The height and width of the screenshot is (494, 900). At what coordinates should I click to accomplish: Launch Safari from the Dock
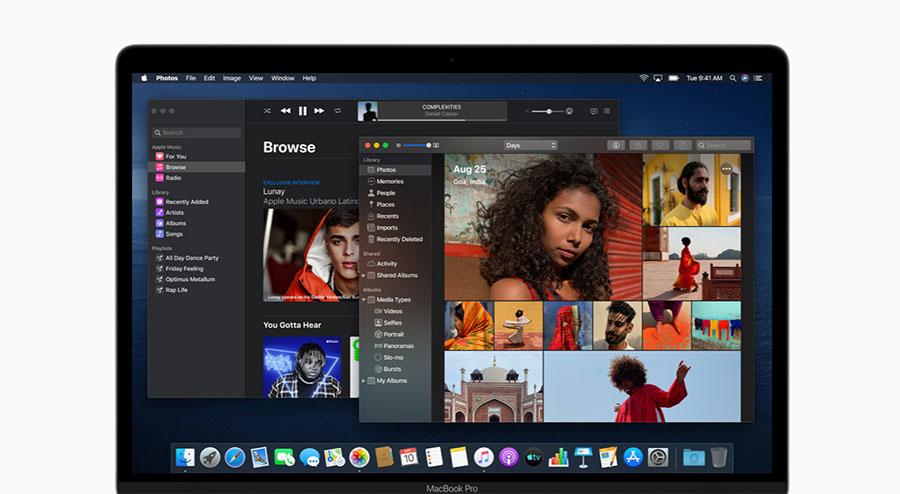coord(235,457)
